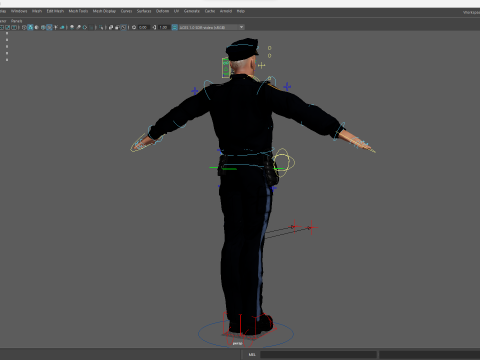Select the outer red locator near the leg
Screen dimensions: 480x360
pyautogui.click(x=311, y=228)
